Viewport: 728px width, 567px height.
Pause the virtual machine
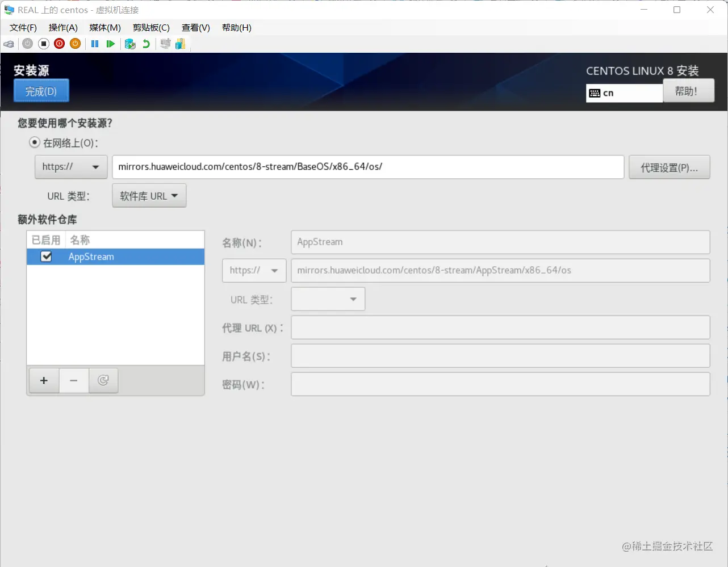[x=95, y=44]
